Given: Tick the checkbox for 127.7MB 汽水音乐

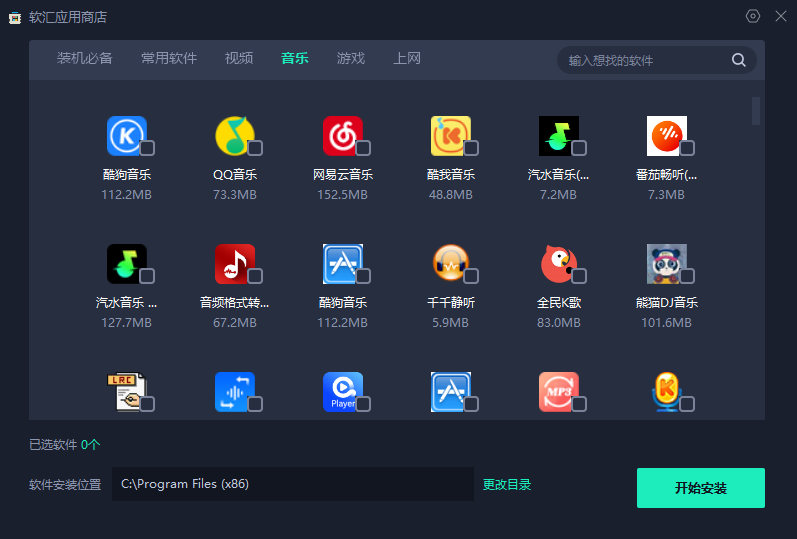Looking at the screenshot, I should point(147,276).
